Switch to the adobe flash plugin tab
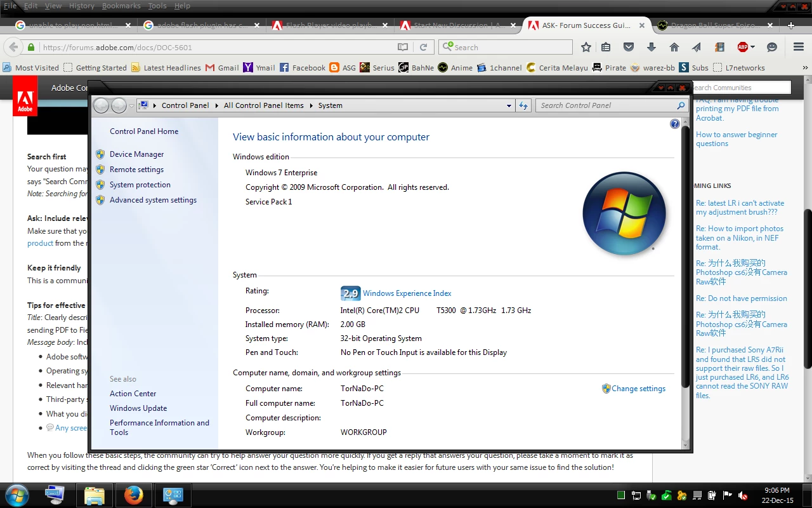 pos(201,25)
